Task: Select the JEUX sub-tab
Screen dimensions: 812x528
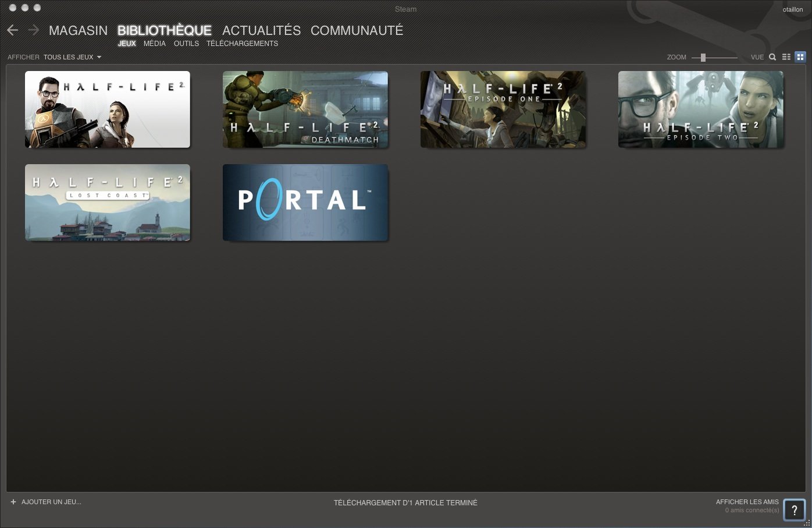Action: click(x=127, y=44)
